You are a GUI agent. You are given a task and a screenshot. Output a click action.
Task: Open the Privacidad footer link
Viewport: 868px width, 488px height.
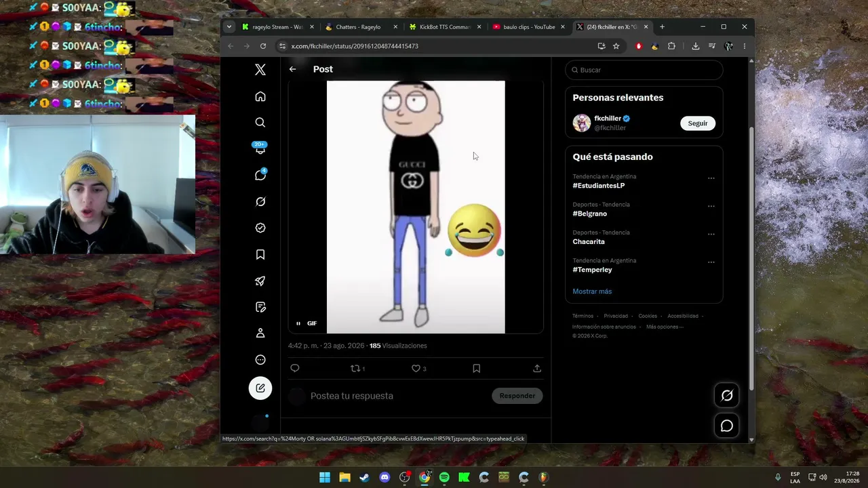[616, 316]
